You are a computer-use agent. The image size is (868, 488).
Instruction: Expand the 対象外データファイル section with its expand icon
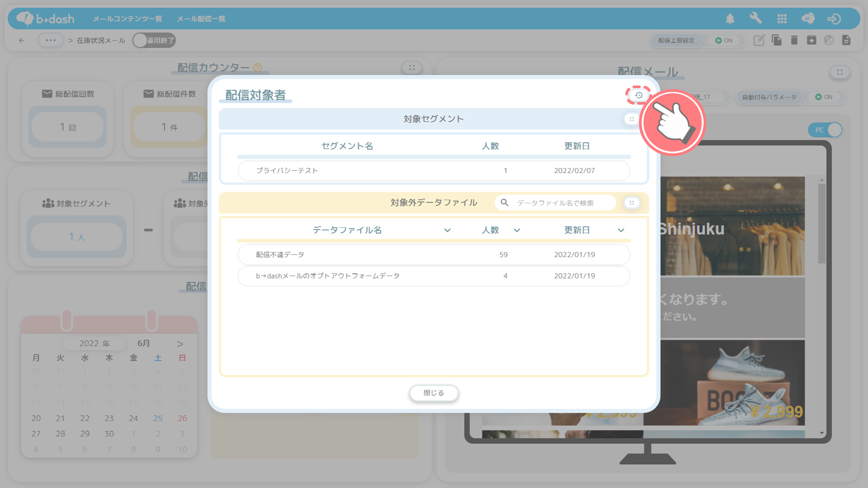tap(631, 202)
